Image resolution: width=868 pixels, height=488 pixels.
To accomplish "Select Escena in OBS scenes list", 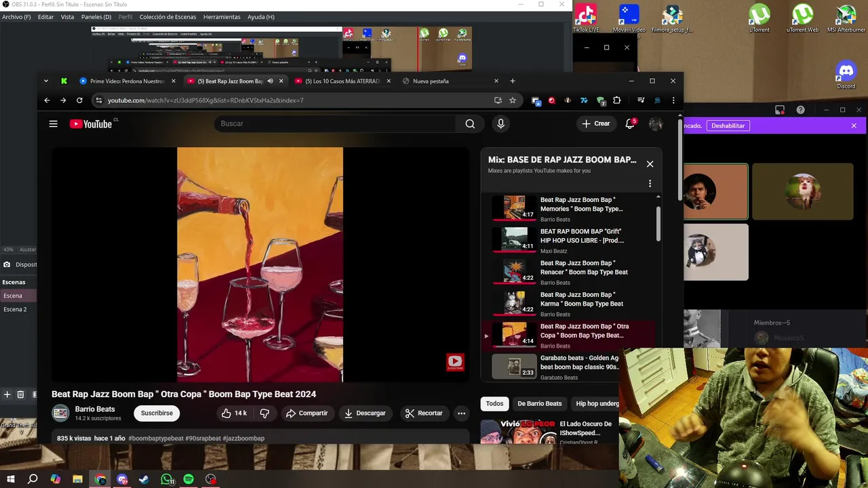I will coord(18,296).
